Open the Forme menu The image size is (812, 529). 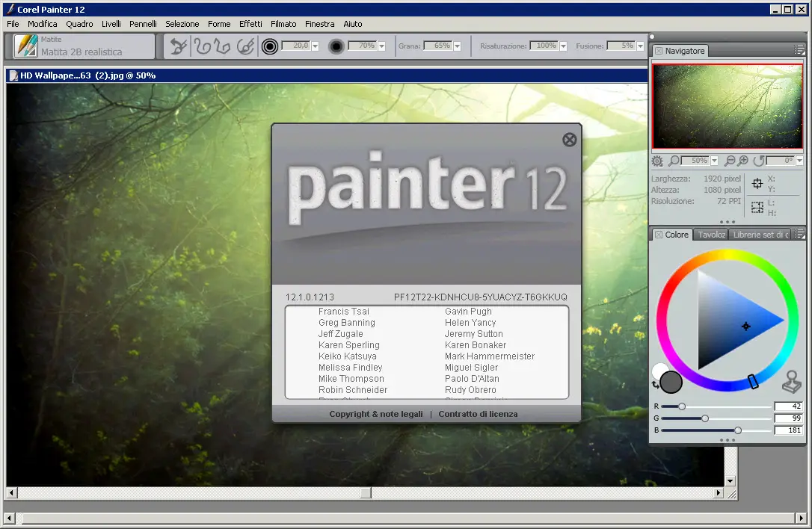pos(219,24)
